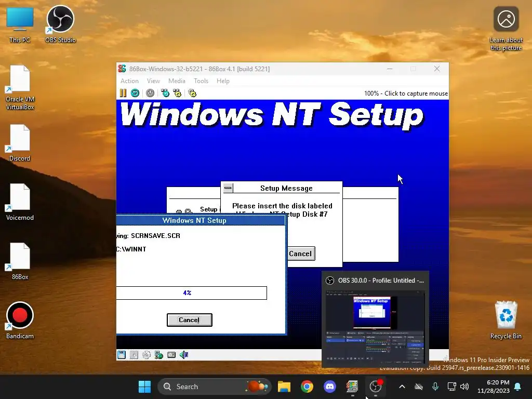The height and width of the screenshot is (399, 532).
Task: Send Ctrl+Alt+Esc via 86Box toolbar icon
Action: click(x=177, y=93)
